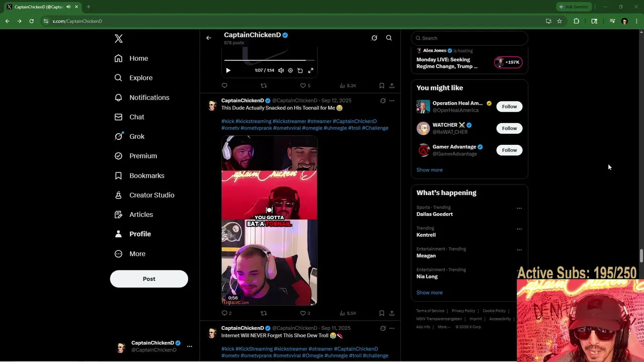View analytics showing 8.5K views

pos(348,313)
